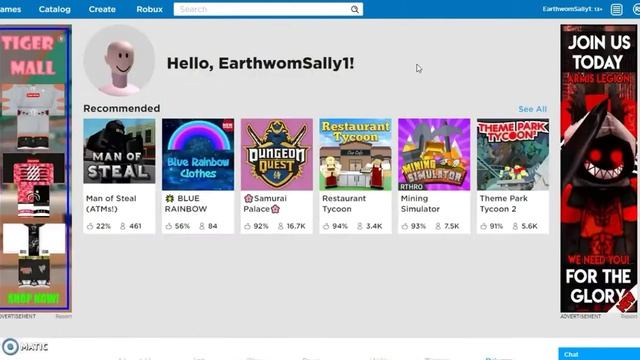Viewport: 640px width, 360px height.
Task: Open the user avatar profile picture
Action: tap(119, 60)
